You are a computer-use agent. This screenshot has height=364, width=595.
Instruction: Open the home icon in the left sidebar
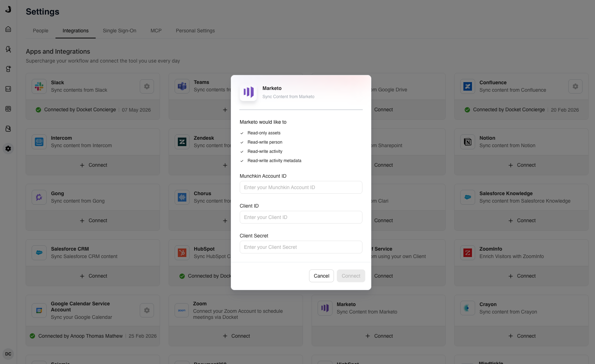[x=8, y=29]
